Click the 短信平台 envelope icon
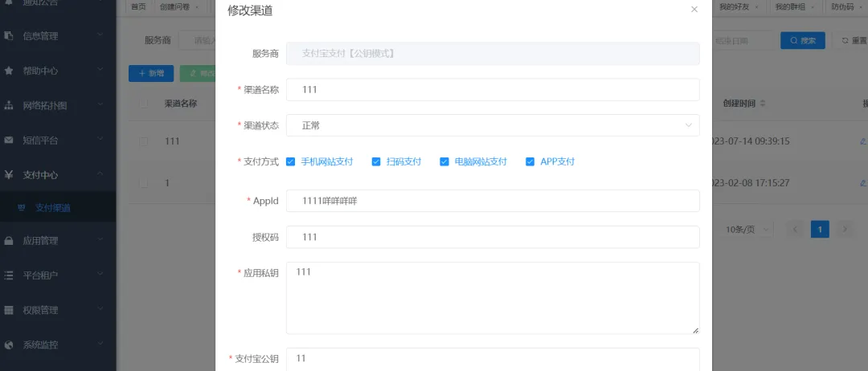This screenshot has width=868, height=371. click(x=9, y=141)
